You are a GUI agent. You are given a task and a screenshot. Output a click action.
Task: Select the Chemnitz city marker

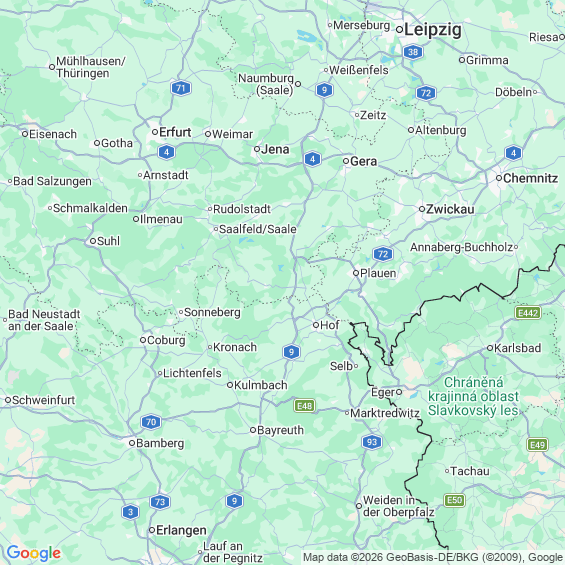click(x=499, y=178)
